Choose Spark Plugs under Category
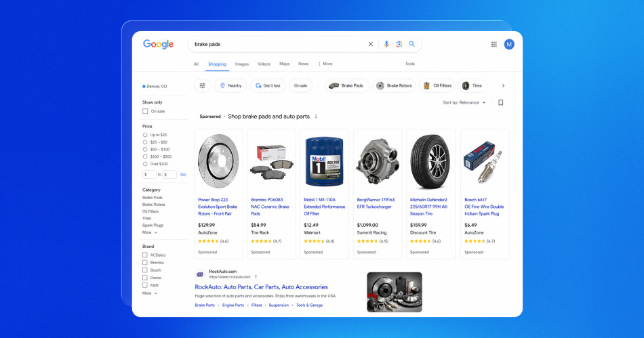644x338 pixels. [153, 226]
